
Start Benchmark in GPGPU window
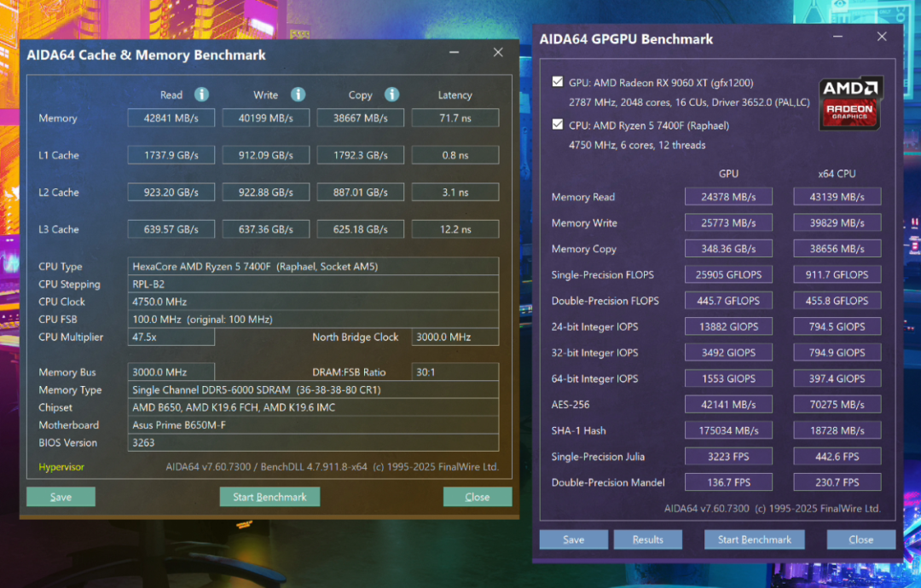754,539
